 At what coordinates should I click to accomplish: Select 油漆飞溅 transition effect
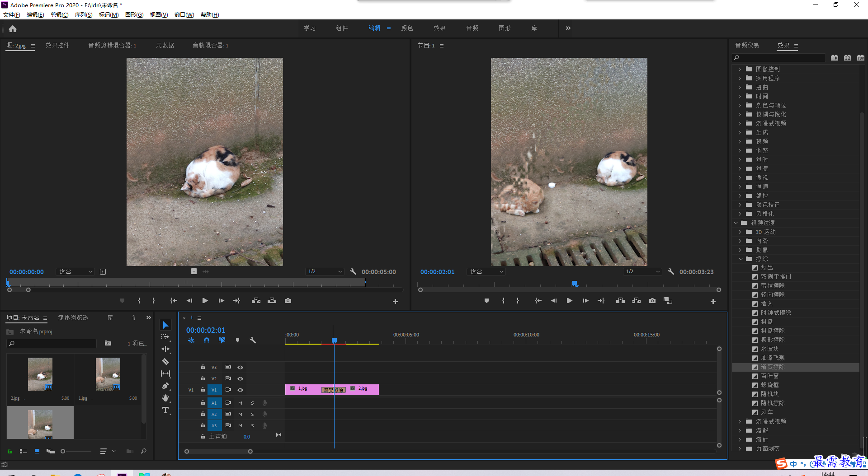(x=773, y=358)
